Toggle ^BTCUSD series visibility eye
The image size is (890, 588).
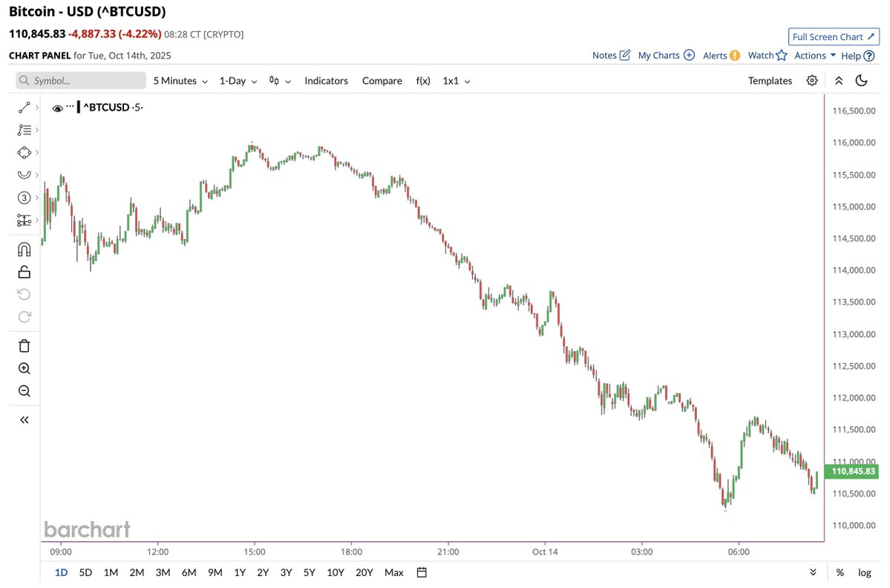pos(57,108)
